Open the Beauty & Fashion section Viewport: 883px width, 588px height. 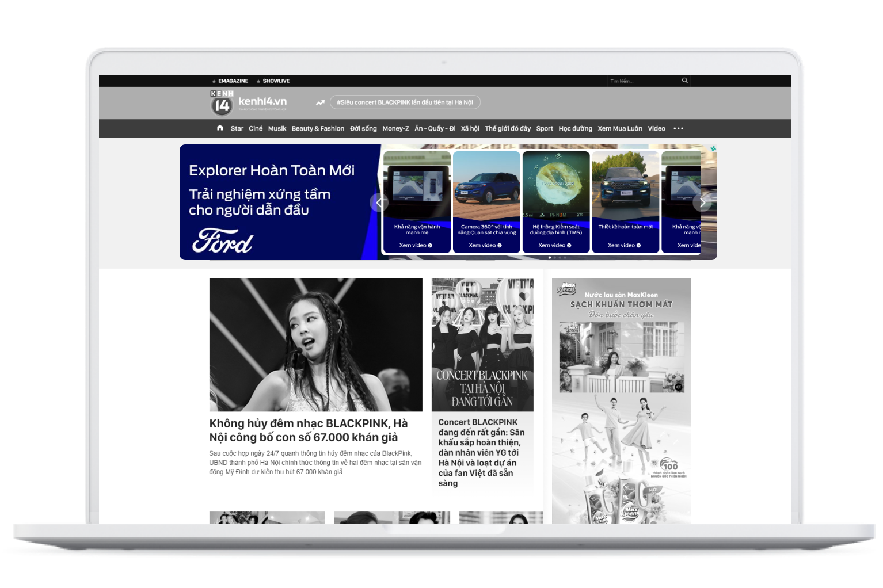pos(318,129)
